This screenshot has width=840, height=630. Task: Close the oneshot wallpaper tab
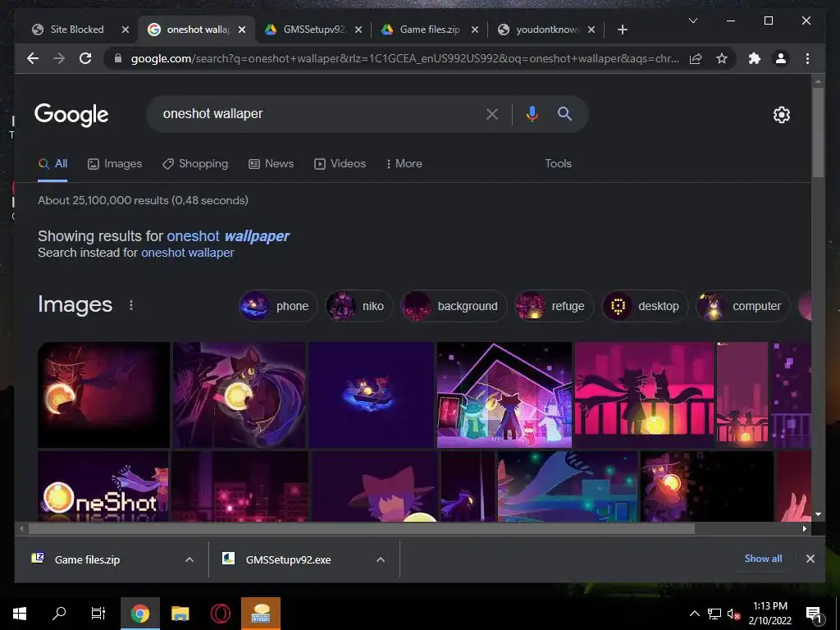242,30
